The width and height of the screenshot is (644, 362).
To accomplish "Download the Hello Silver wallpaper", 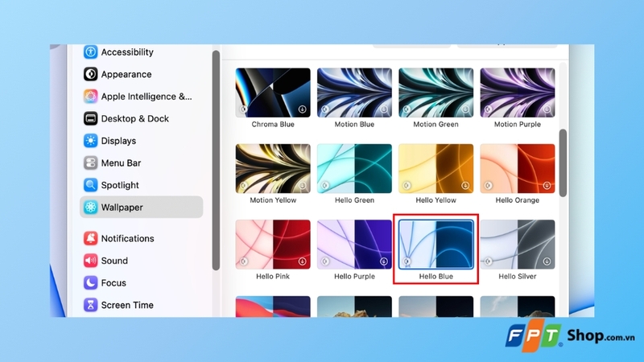I will click(x=547, y=261).
